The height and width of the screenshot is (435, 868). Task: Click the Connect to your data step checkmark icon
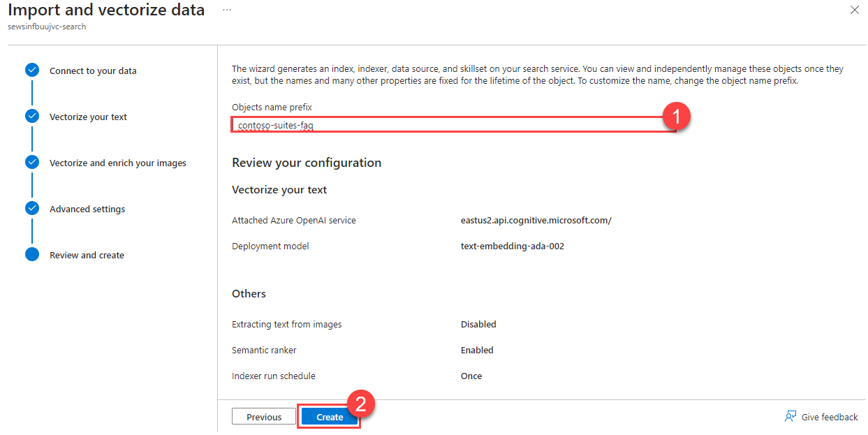[32, 70]
